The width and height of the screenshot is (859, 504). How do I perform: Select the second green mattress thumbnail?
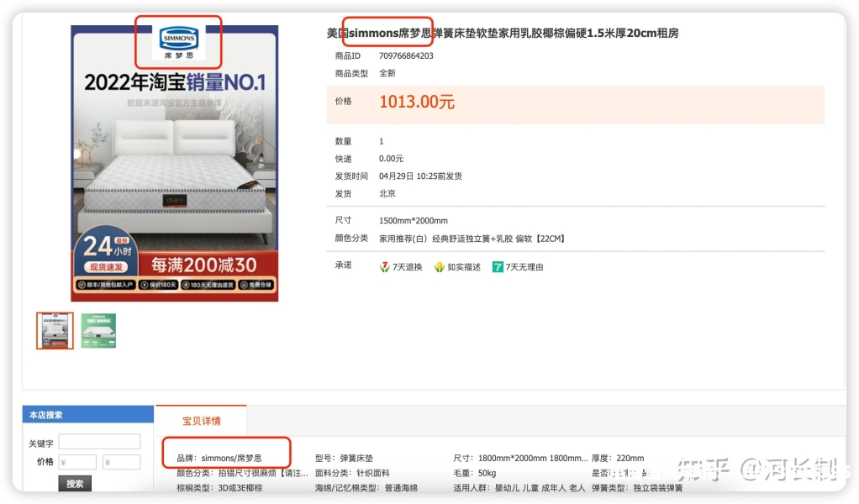click(x=98, y=330)
